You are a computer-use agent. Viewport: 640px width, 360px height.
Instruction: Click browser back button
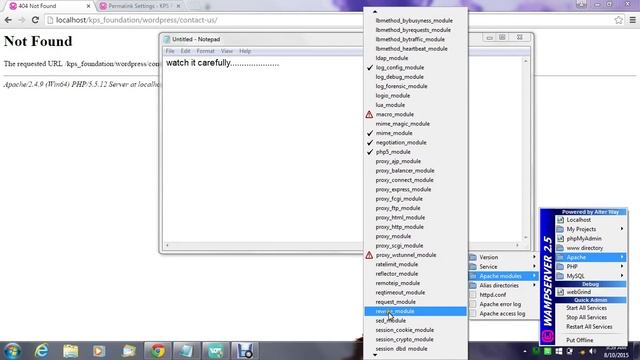point(8,20)
